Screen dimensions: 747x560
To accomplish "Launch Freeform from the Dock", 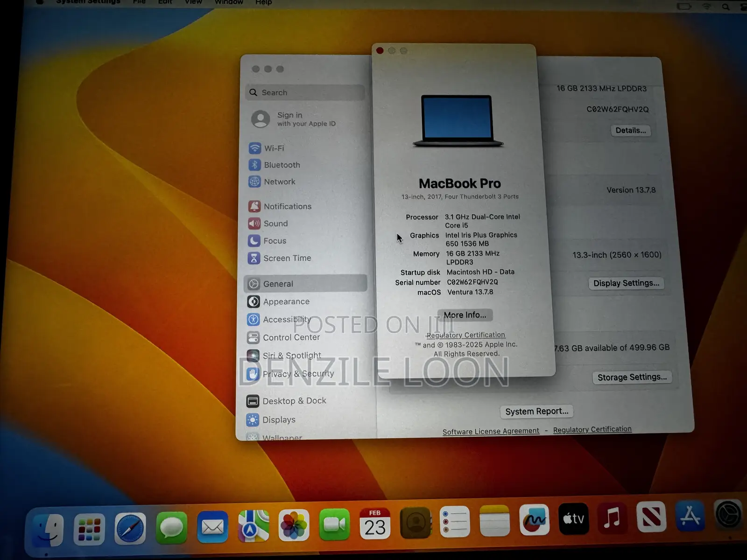I will tap(534, 520).
